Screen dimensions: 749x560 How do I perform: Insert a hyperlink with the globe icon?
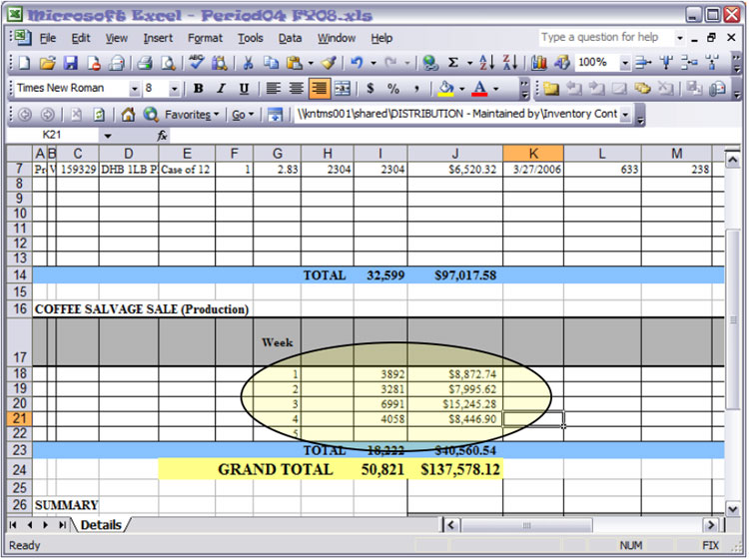[x=430, y=63]
